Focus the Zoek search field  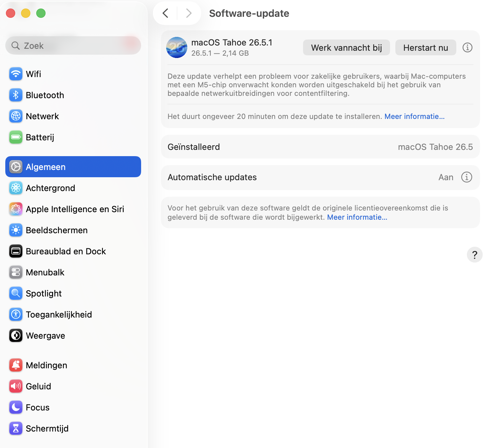tap(73, 45)
